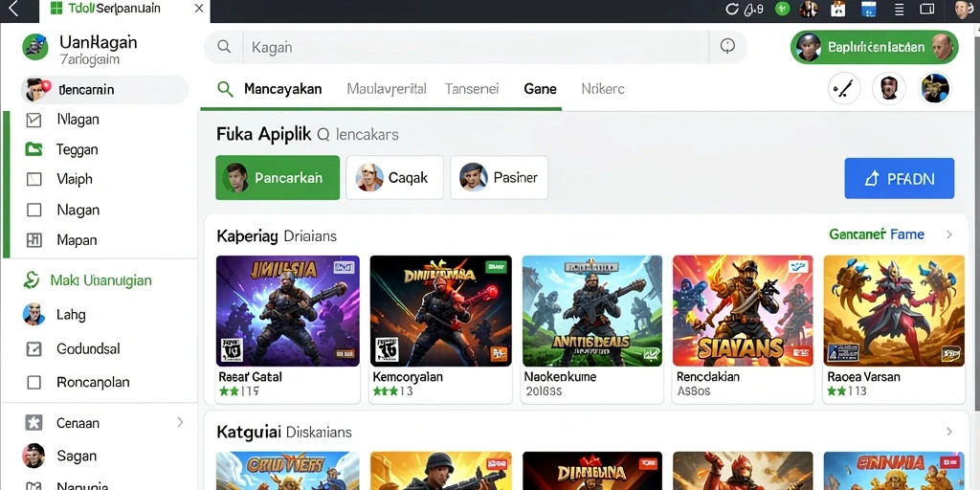The height and width of the screenshot is (490, 980).
Task: Click the Fuka Apiplik heading
Action: [263, 134]
